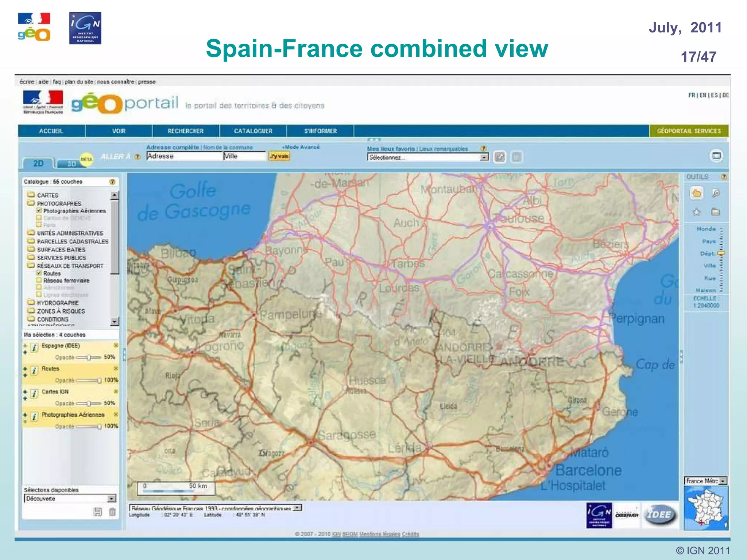The width and height of the screenshot is (747, 560).
Task: Click the Outils help question mark icon
Action: [x=724, y=177]
